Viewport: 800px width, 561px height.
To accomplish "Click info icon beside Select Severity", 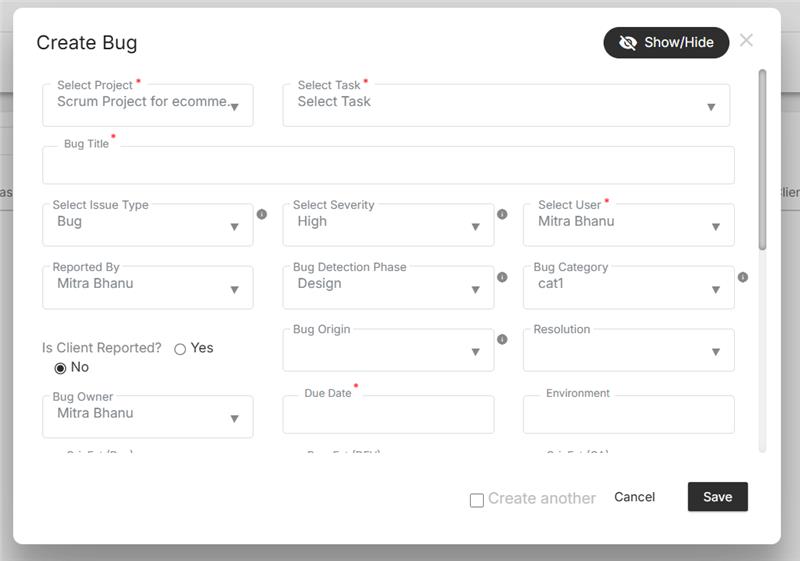I will (502, 214).
